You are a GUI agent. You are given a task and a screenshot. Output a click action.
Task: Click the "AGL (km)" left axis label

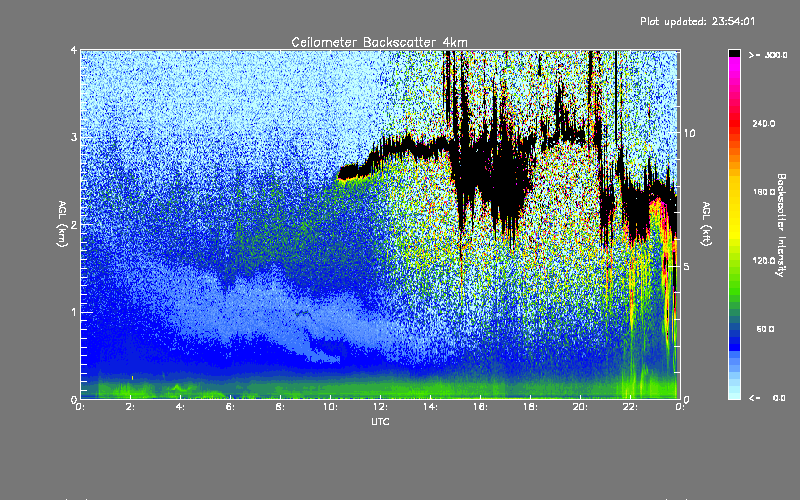(x=62, y=224)
